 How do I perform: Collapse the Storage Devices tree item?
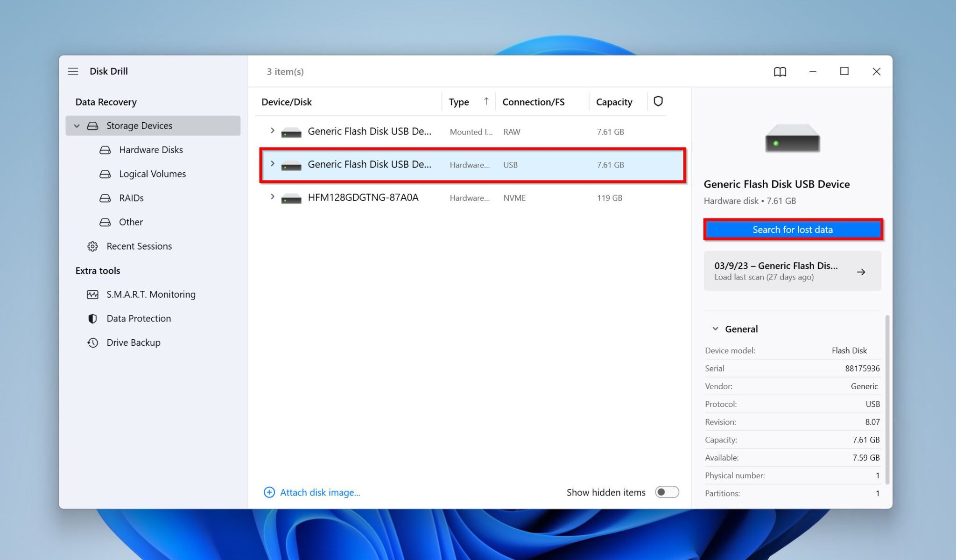coord(77,126)
